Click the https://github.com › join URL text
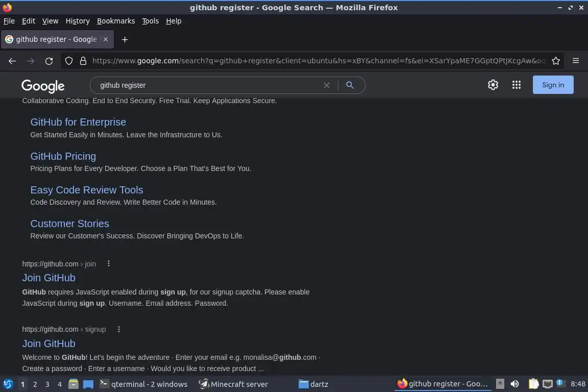Screen dimensions: 588x392 pyautogui.click(x=59, y=264)
